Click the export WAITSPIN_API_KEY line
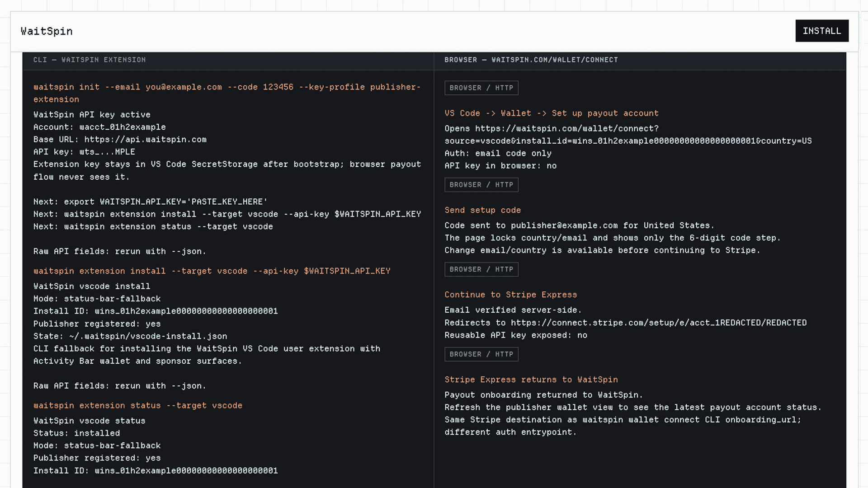Screen dimensions: 868x488 tap(151, 202)
